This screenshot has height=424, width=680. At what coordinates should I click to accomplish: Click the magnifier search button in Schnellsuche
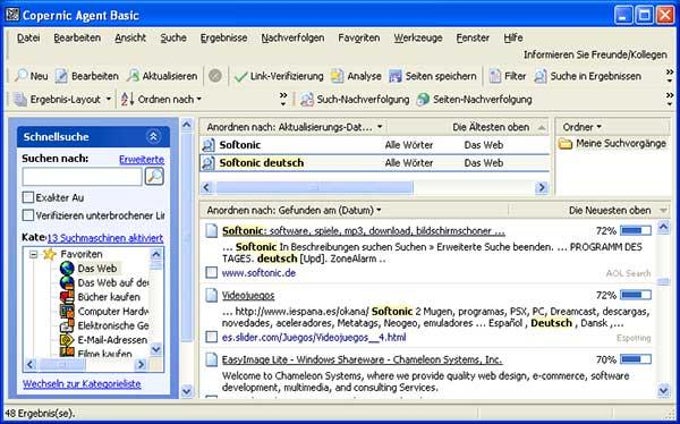(x=154, y=176)
